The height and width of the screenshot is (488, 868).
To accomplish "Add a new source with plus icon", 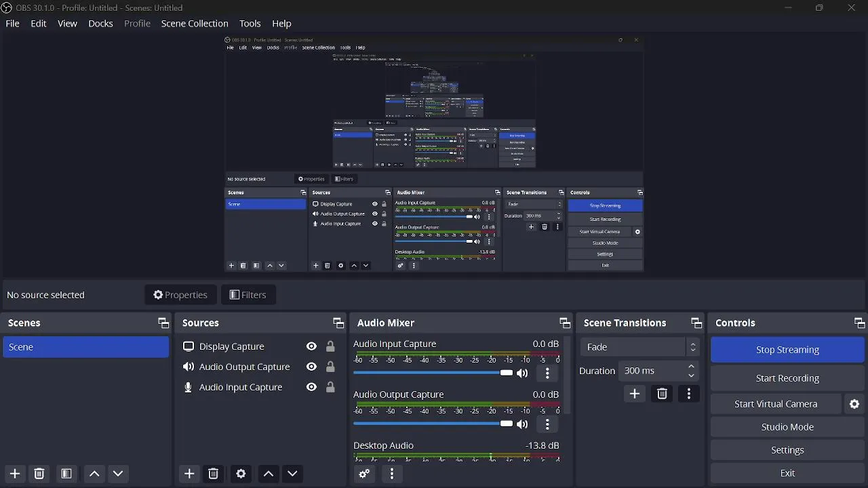I will pyautogui.click(x=189, y=474).
